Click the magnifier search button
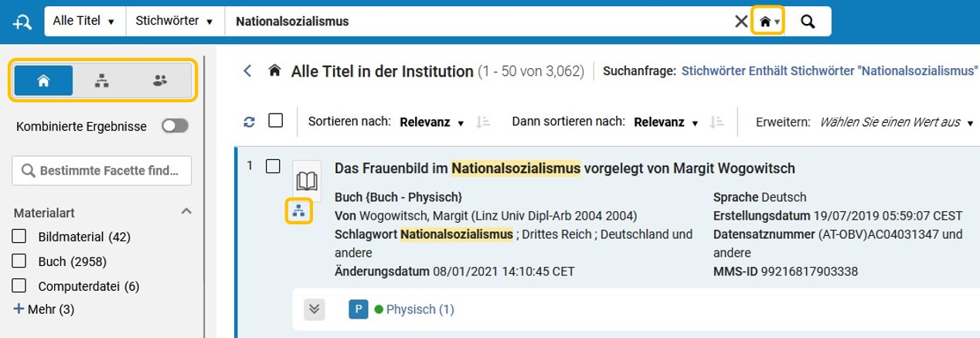Screen dimensions: 980x338 [x=808, y=22]
